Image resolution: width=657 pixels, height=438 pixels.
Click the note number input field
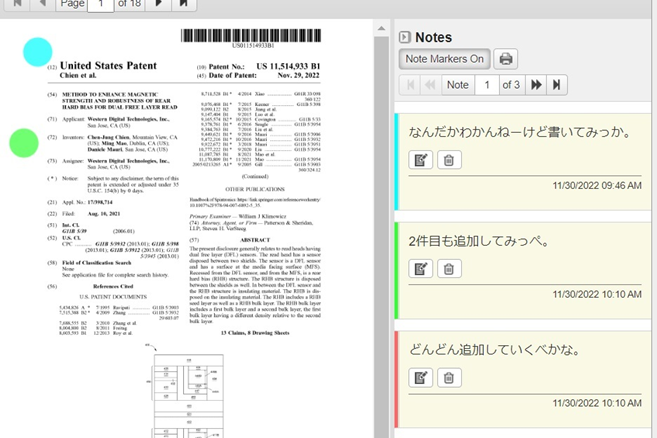(x=486, y=85)
